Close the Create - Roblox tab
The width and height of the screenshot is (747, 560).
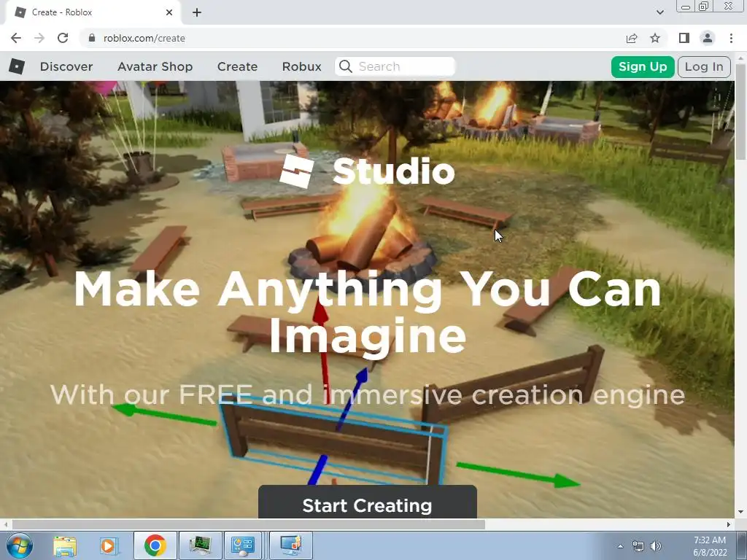(169, 12)
